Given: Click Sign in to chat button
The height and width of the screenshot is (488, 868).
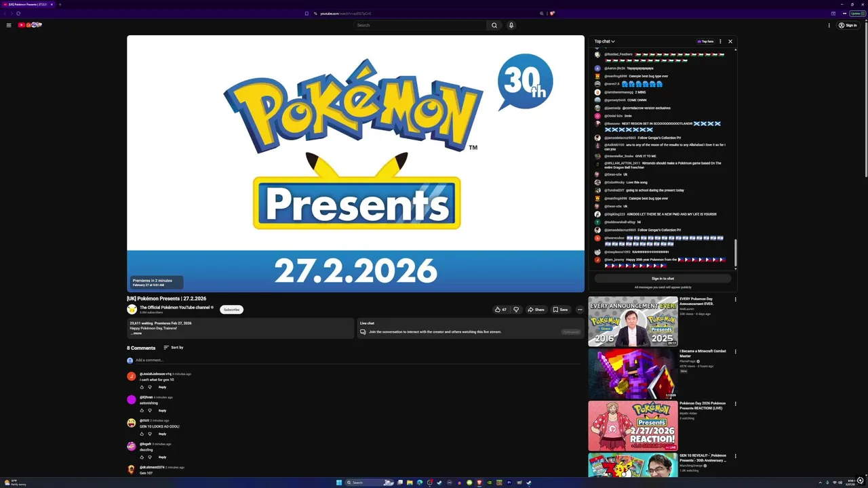Looking at the screenshot, I should coord(663,279).
